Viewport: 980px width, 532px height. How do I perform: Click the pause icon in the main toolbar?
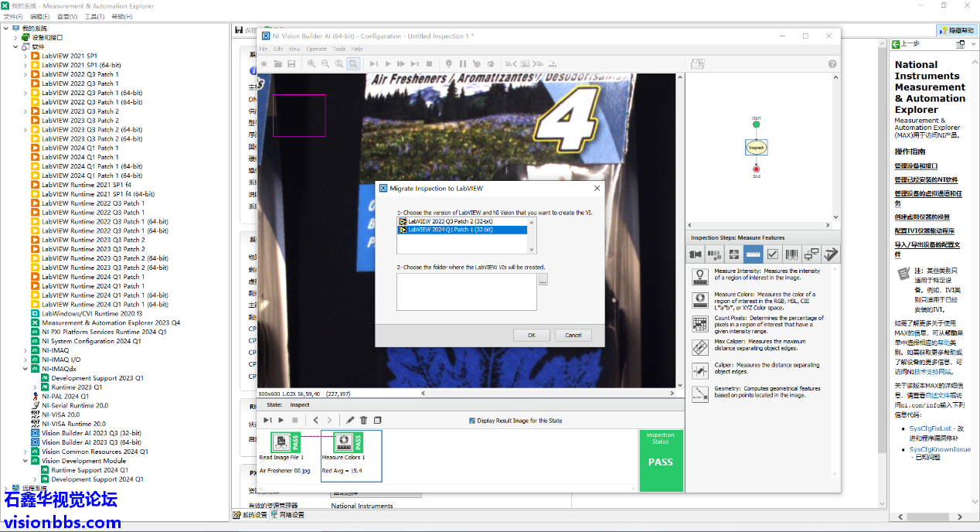coord(463,64)
